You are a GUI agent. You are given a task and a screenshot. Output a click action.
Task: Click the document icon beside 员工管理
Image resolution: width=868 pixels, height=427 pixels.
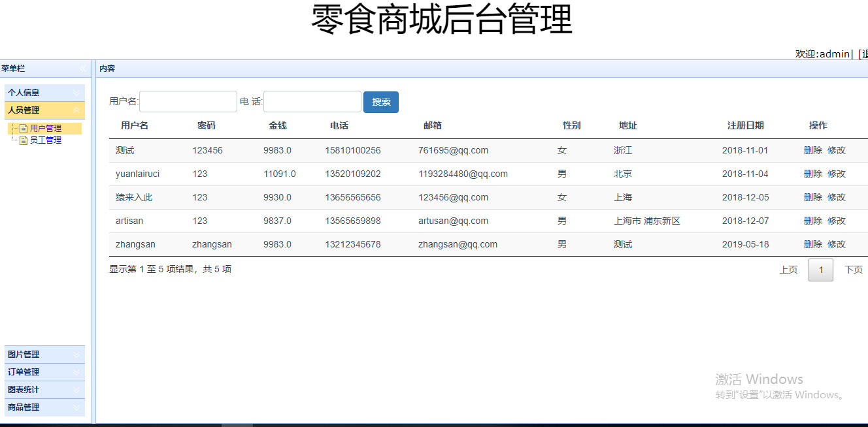[x=24, y=140]
